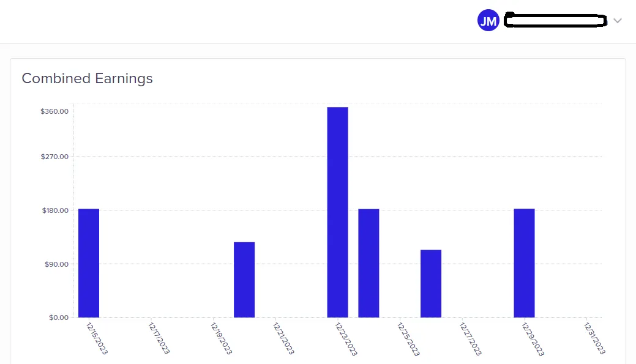Click the 12/19/2023 date label
Image resolution: width=636 pixels, height=364 pixels.
221,338
